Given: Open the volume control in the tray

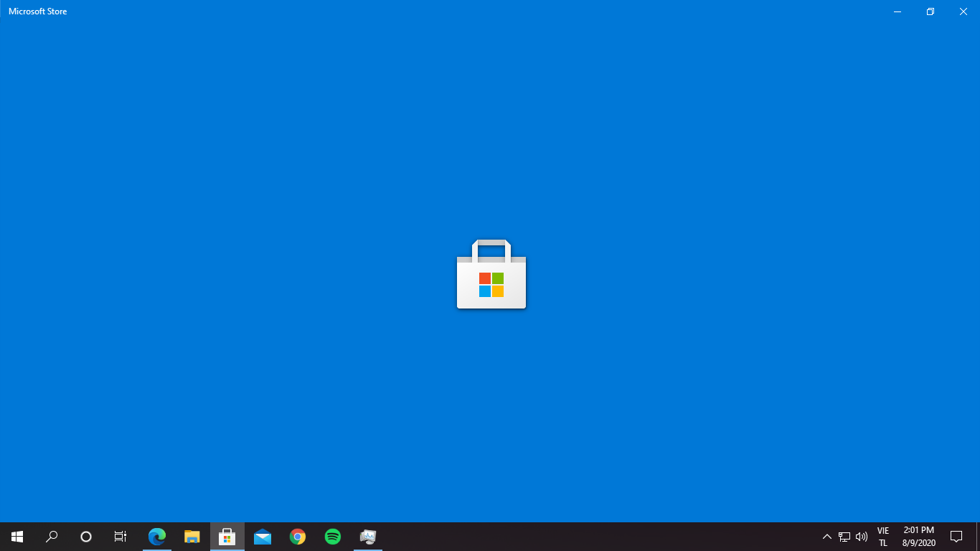Looking at the screenshot, I should [860, 536].
